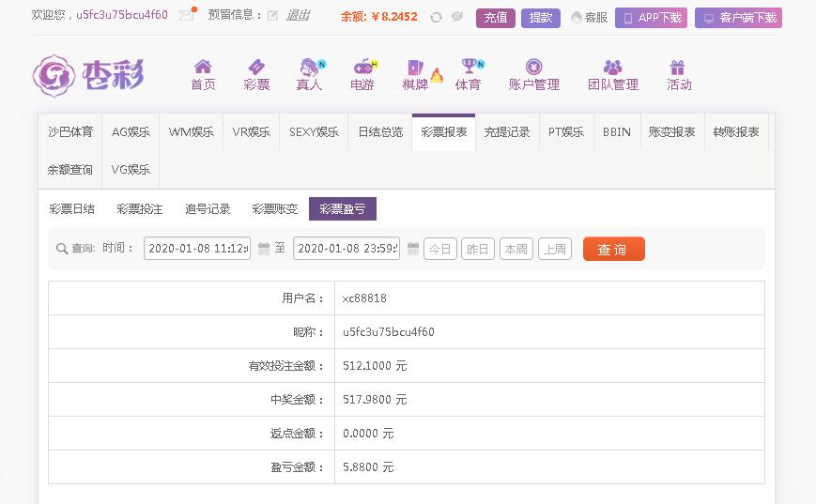Screen dimensions: 816x504
Task: Refresh the account balance
Action: point(436,17)
